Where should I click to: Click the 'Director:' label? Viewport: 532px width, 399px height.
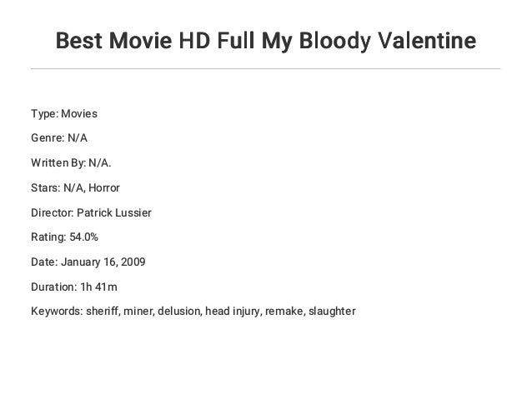53,213
